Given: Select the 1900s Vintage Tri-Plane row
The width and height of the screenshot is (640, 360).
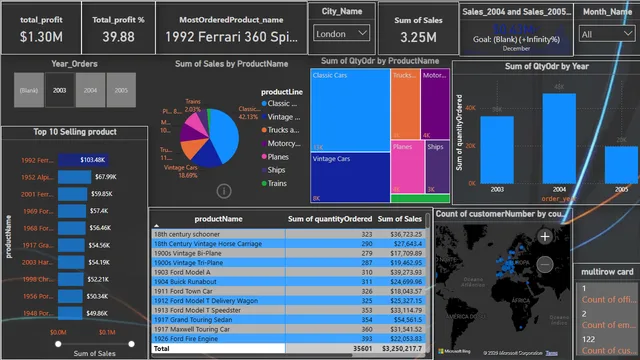Looking at the screenshot, I should click(x=289, y=263).
